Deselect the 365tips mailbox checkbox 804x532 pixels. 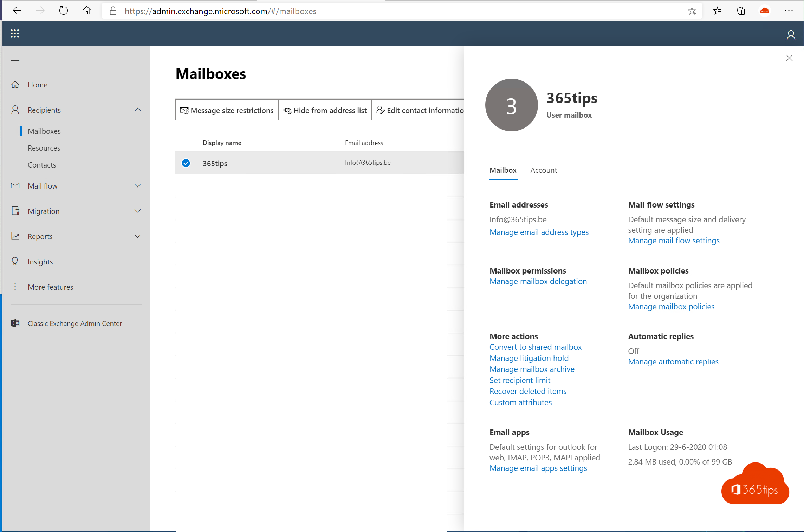[x=186, y=163]
